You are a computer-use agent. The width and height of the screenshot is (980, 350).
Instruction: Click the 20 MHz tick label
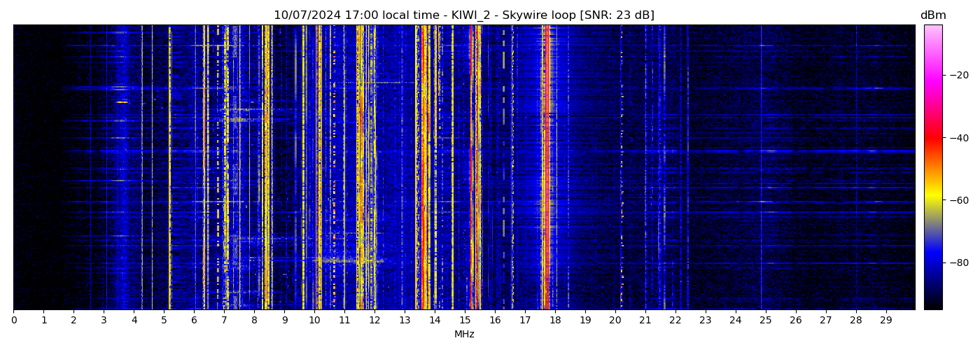tap(615, 321)
